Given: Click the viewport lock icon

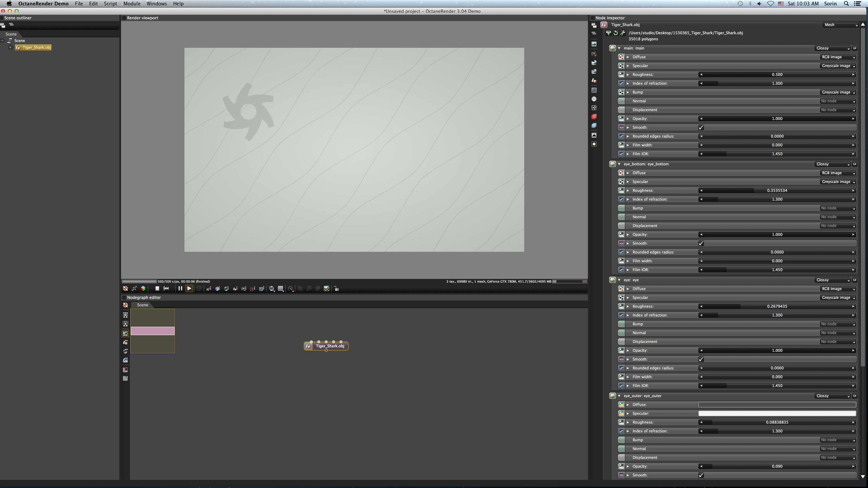Looking at the screenshot, I should pyautogui.click(x=336, y=288).
